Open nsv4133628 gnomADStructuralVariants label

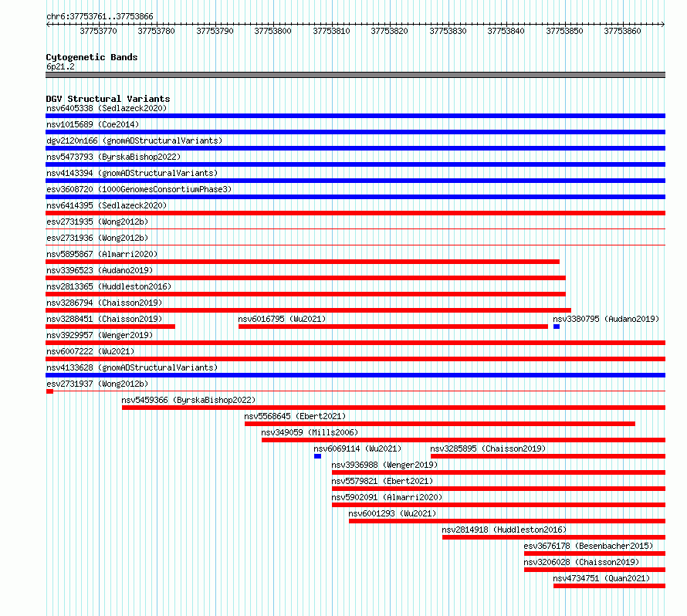click(x=132, y=367)
